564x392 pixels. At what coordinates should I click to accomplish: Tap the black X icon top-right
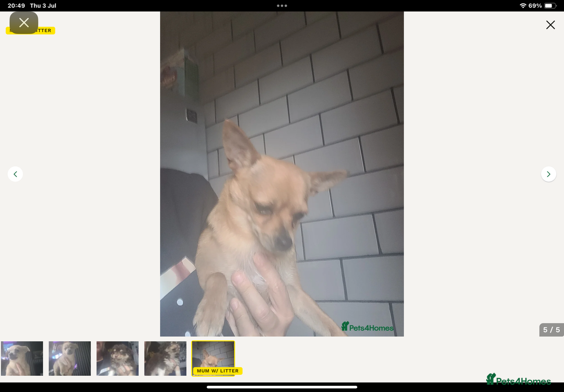[x=550, y=25]
